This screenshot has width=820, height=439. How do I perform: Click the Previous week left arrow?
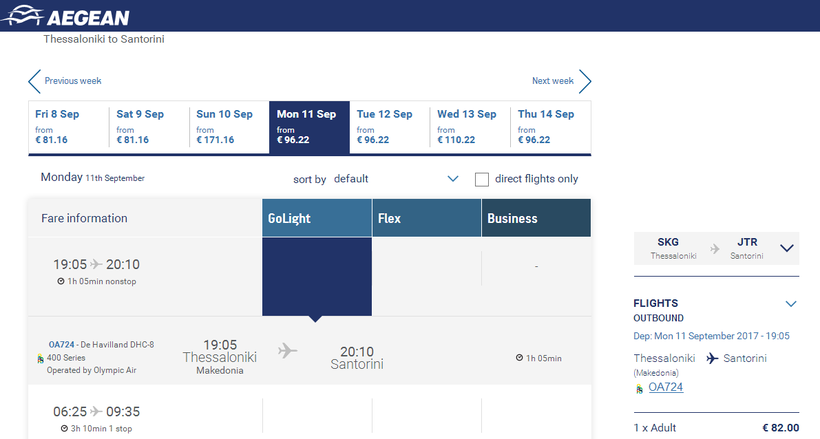(35, 81)
